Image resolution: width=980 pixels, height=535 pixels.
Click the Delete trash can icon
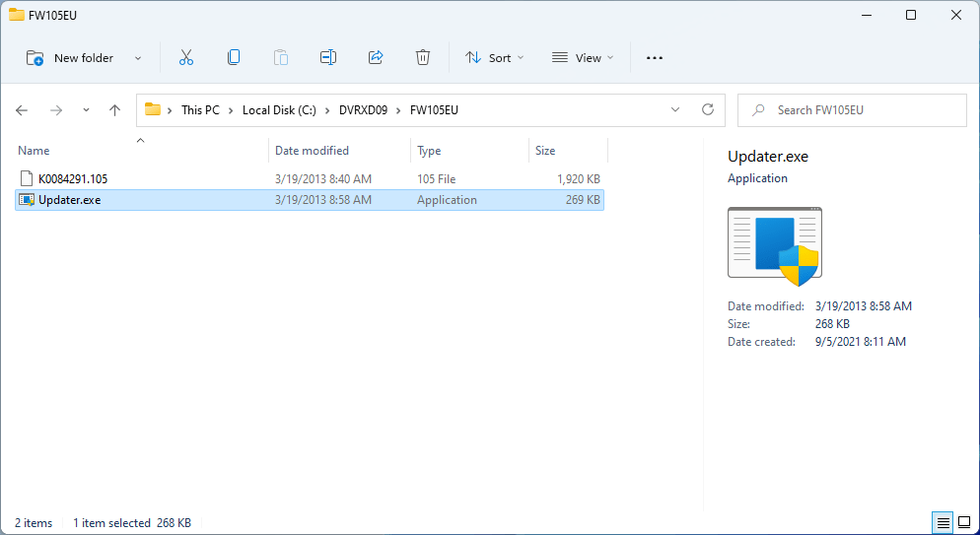[x=423, y=58]
